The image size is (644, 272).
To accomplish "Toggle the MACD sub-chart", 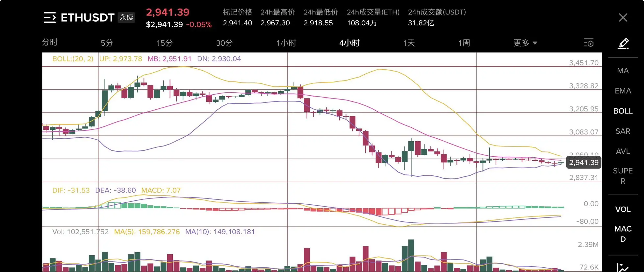I will [623, 234].
